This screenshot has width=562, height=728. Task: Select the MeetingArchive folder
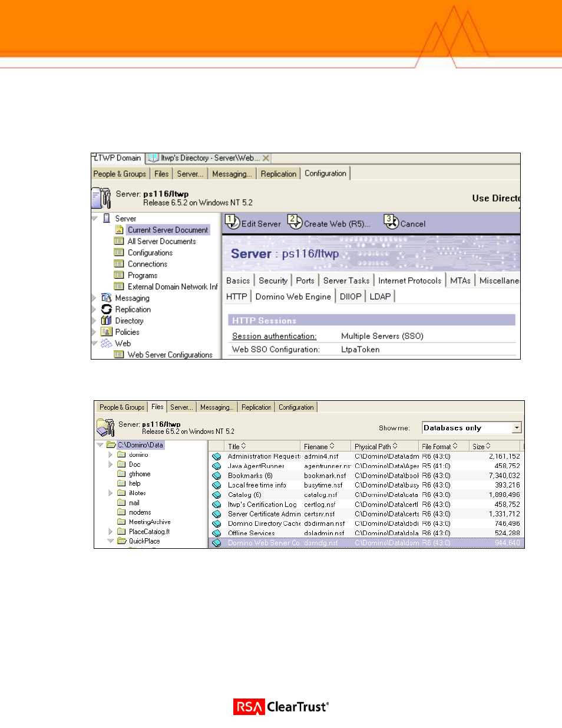(x=150, y=522)
